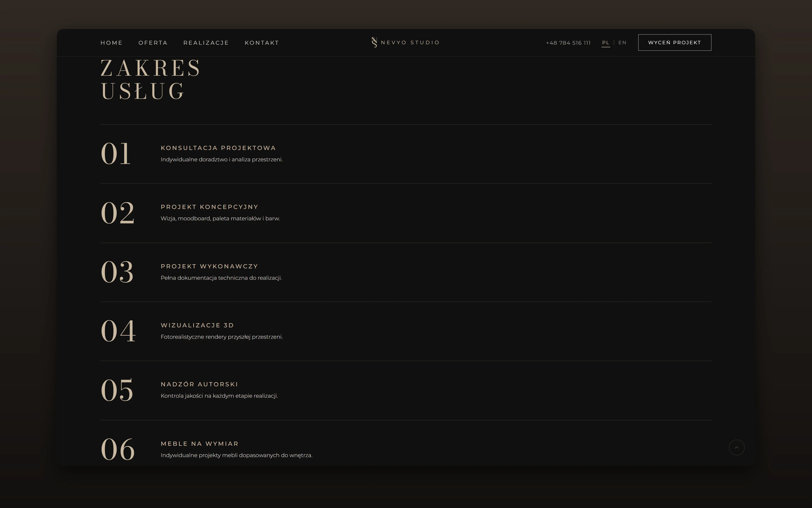Click the number 04 label

click(118, 331)
